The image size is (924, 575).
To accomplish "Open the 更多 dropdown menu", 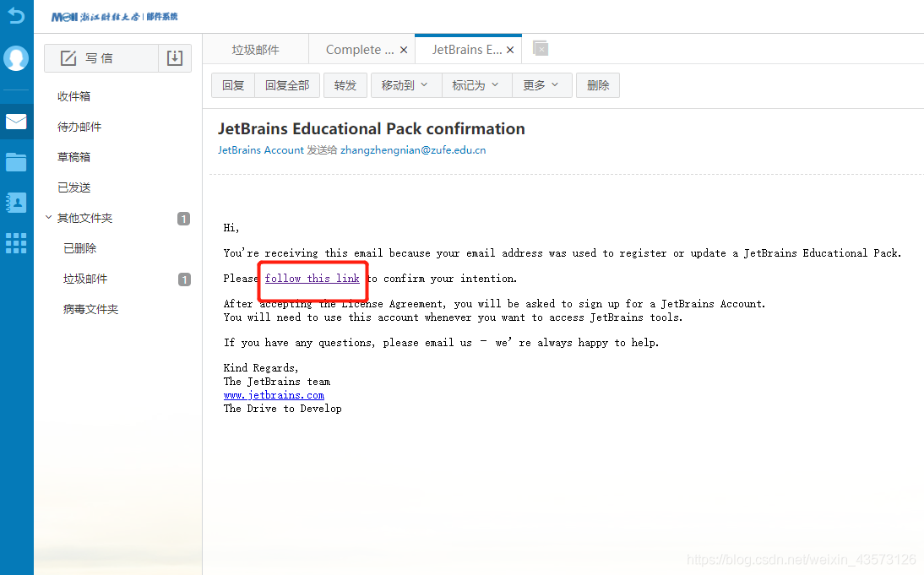I will [541, 85].
